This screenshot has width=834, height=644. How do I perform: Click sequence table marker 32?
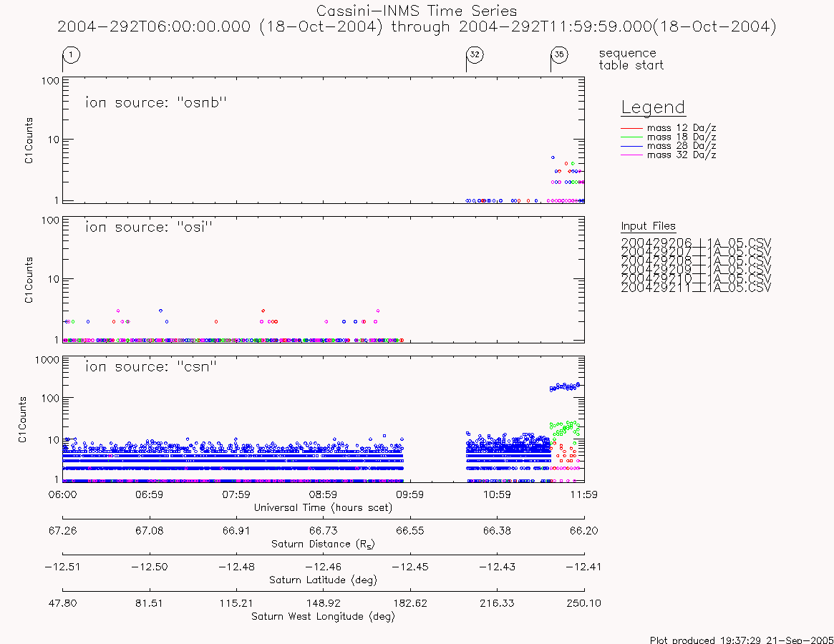(475, 55)
